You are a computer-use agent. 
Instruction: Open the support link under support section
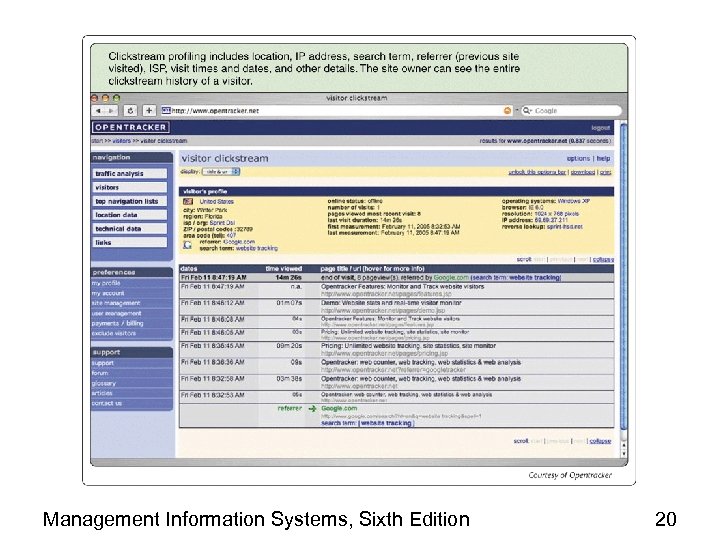102,363
